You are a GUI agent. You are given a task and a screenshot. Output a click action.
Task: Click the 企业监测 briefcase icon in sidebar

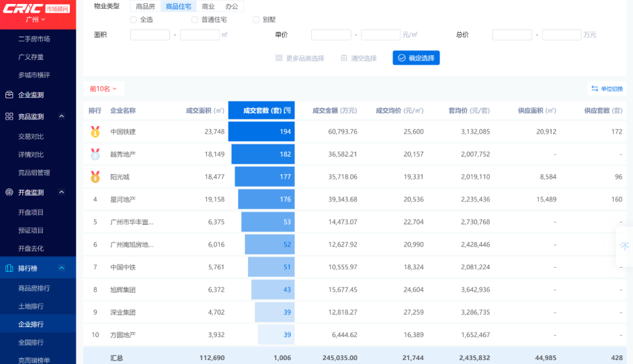tap(9, 95)
